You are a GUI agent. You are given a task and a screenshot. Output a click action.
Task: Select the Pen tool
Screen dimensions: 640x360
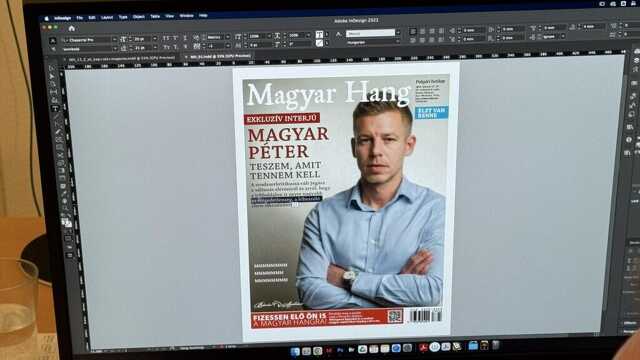56,124
